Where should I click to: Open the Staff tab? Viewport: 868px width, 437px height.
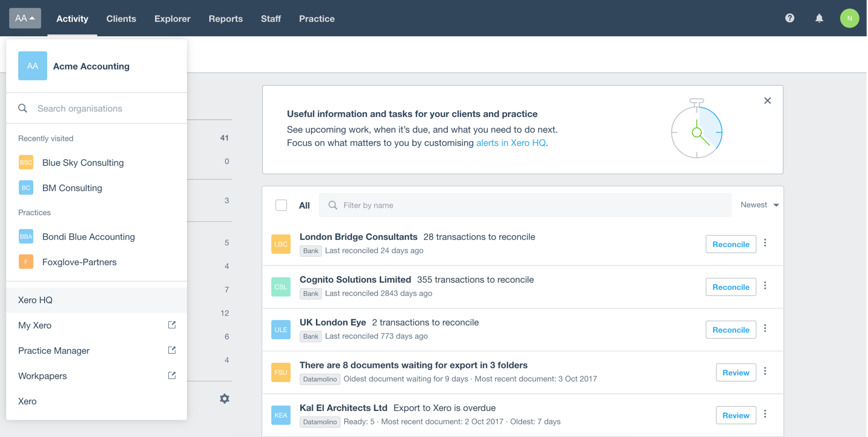click(271, 19)
